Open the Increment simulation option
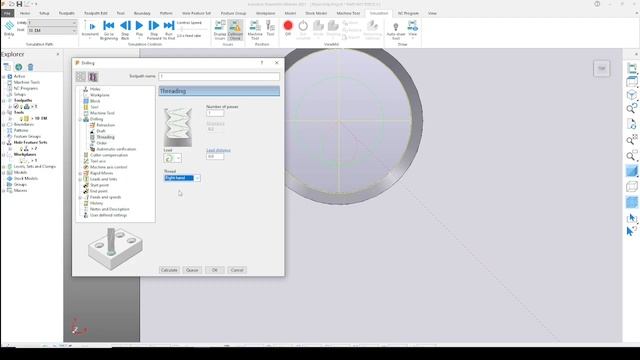 pos(91,29)
